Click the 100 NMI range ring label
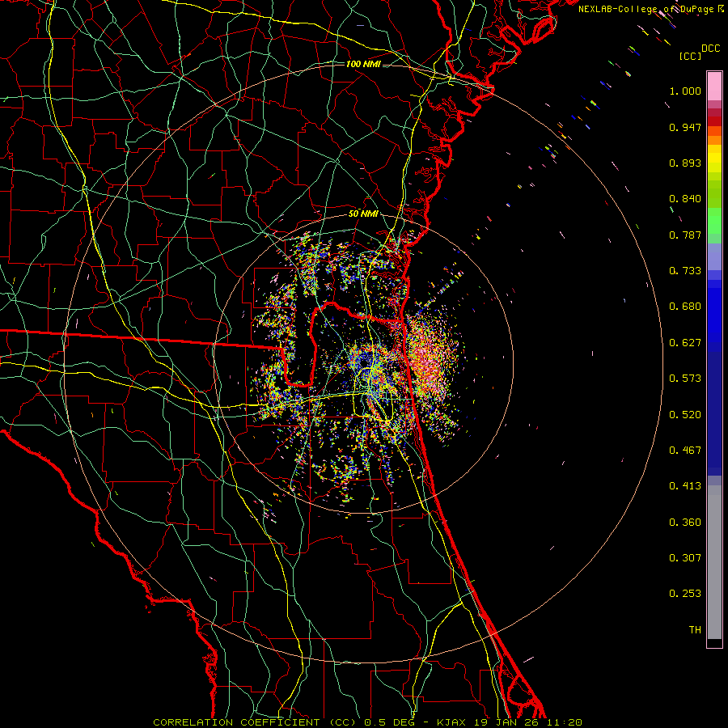The width and height of the screenshot is (728, 728). pyautogui.click(x=363, y=64)
